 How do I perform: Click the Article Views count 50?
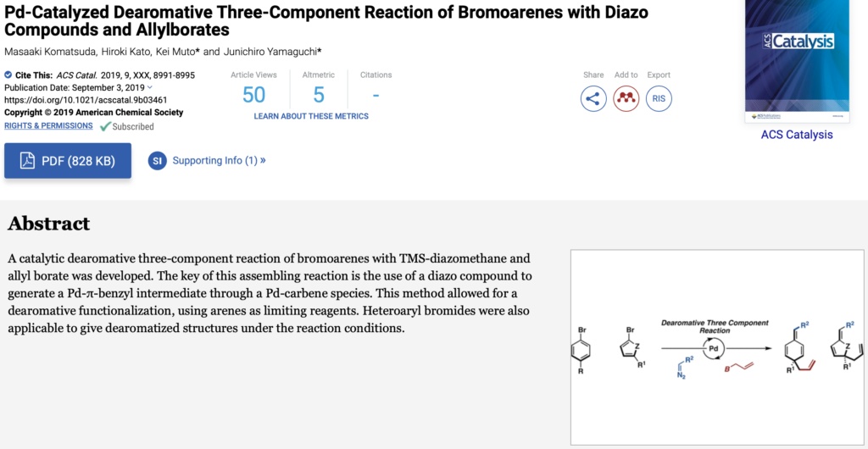point(253,94)
